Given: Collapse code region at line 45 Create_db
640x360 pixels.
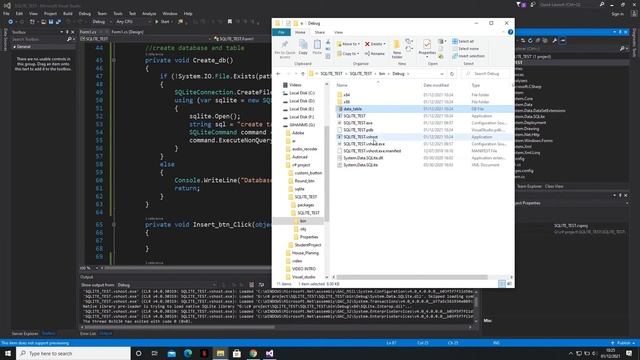Looking at the screenshot, I should pos(113,60).
